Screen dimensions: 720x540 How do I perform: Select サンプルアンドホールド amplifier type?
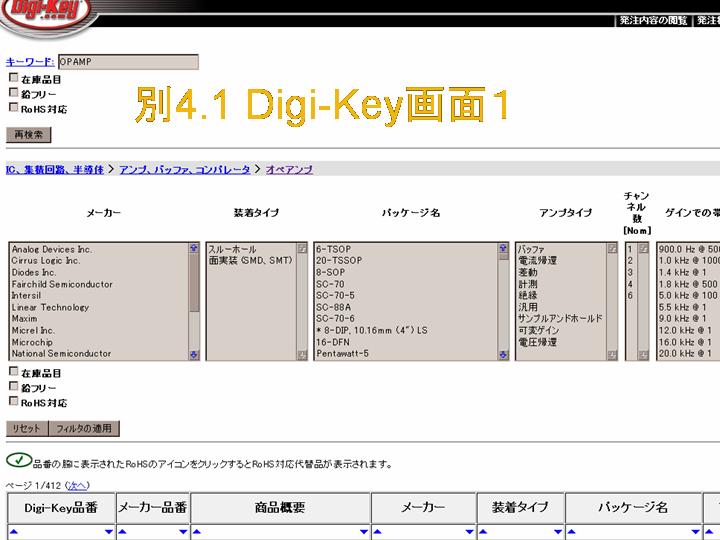pyautogui.click(x=562, y=318)
